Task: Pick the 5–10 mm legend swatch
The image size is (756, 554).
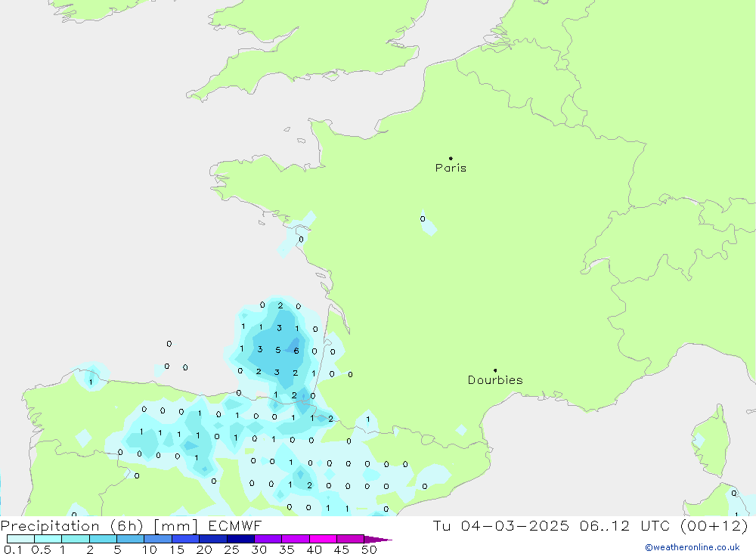Action: click(131, 539)
